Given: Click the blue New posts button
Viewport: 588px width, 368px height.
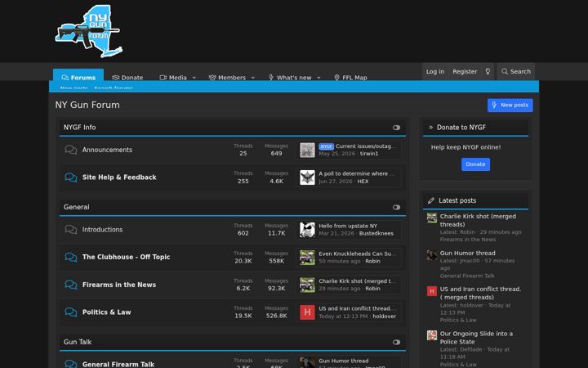Looking at the screenshot, I should pos(510,105).
